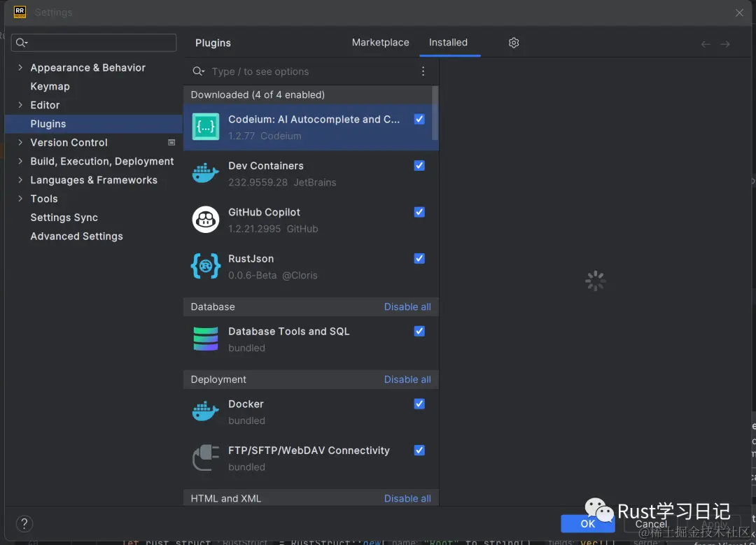Expand Build, Execution, Deployment node
This screenshot has width=756, height=545.
pos(20,161)
